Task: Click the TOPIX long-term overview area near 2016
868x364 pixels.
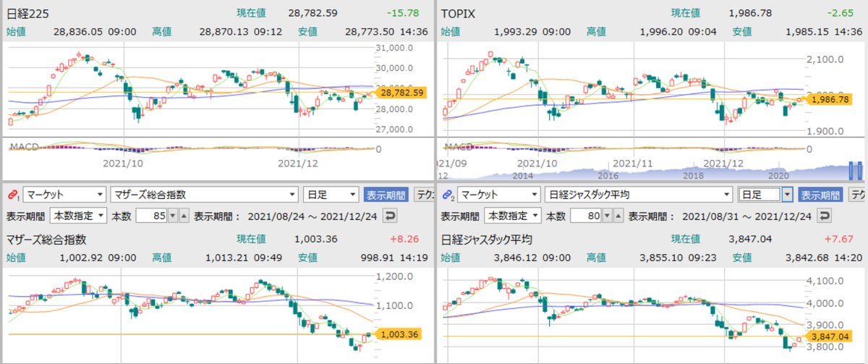Action: [607, 172]
